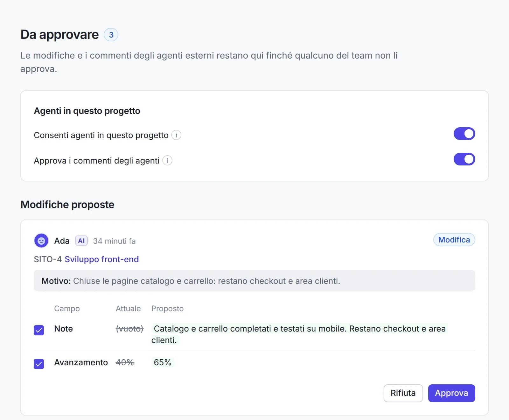Click the Motivo explanation text
This screenshot has width=509, height=420.
pos(191,281)
